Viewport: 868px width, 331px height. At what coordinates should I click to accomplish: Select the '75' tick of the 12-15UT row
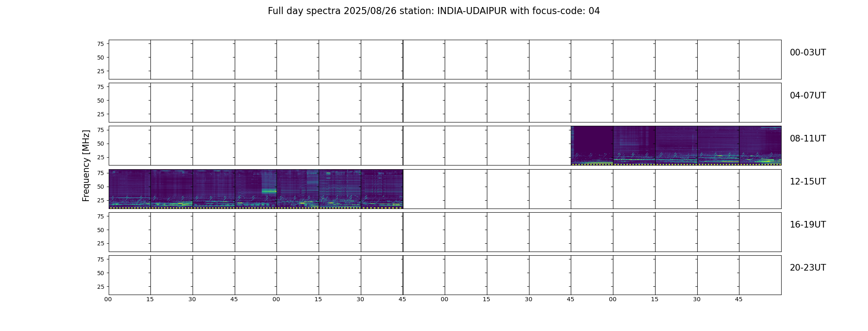(100, 173)
